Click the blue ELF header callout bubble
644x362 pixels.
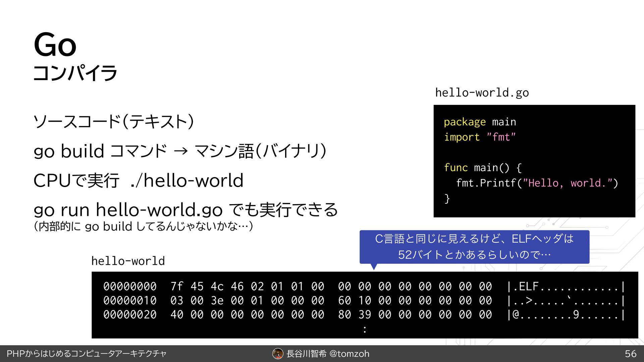pos(474,247)
